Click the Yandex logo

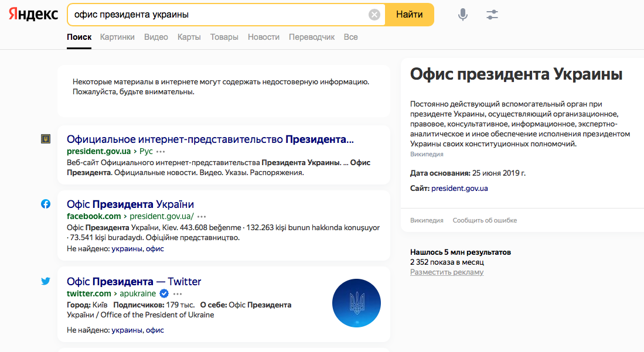pos(33,15)
